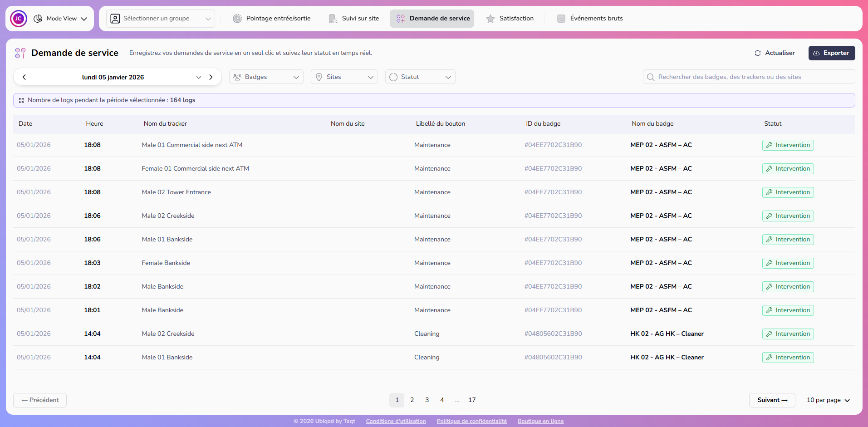Open the Pointage entrée/sortie section icon
Viewport: 868px width, 427px height.
click(x=237, y=18)
